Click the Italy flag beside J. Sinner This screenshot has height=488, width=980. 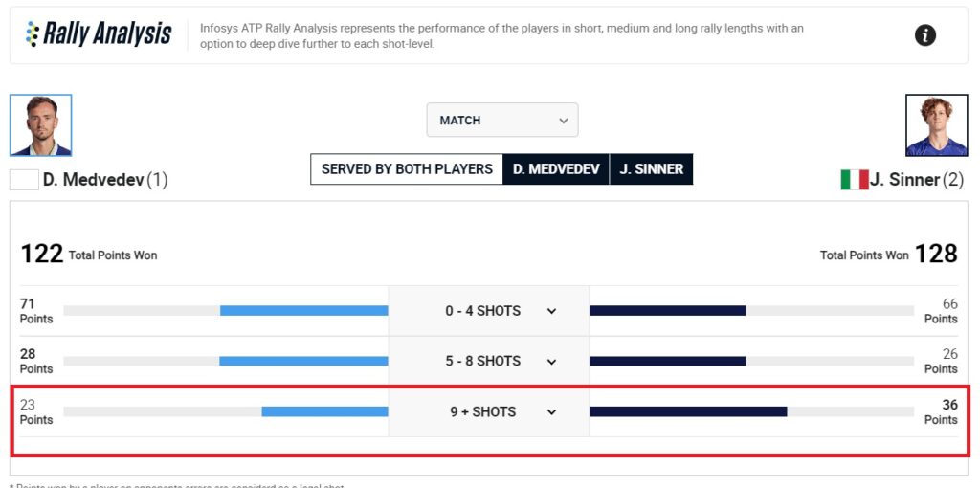854,179
